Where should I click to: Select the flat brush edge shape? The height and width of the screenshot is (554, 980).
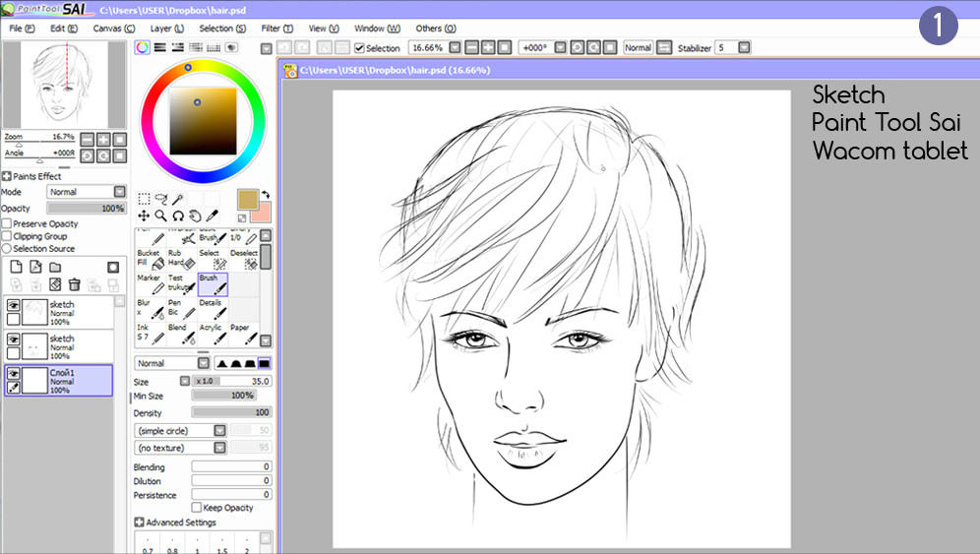click(265, 363)
